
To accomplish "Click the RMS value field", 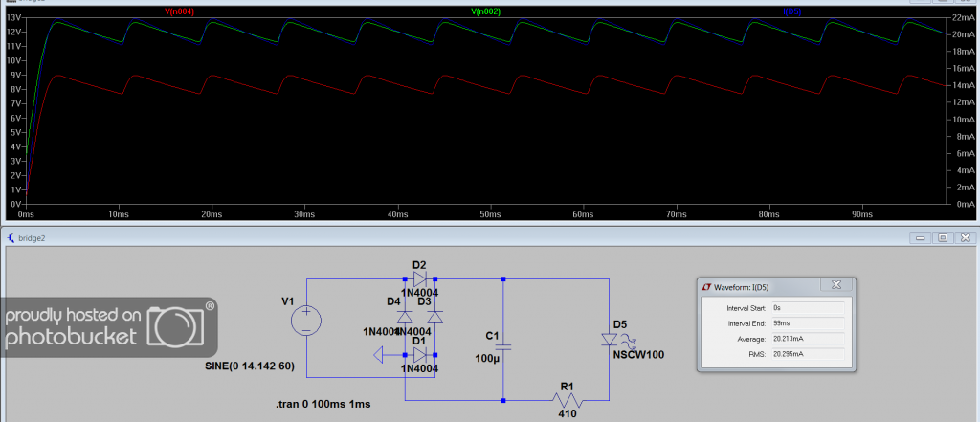I will point(808,354).
